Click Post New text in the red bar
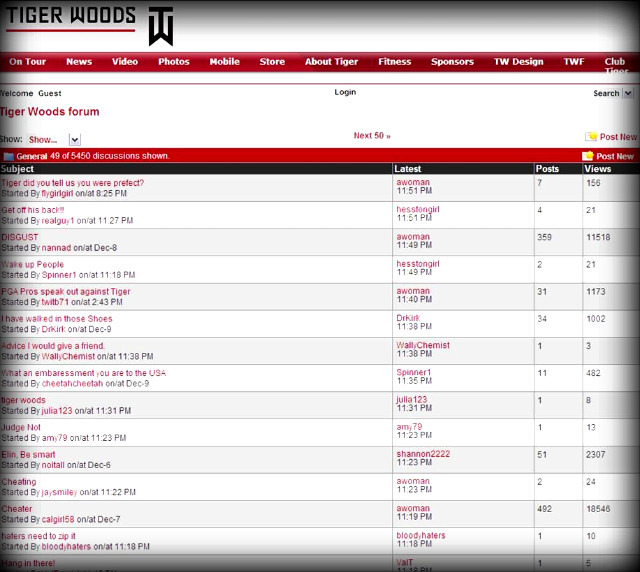 pyautogui.click(x=615, y=156)
